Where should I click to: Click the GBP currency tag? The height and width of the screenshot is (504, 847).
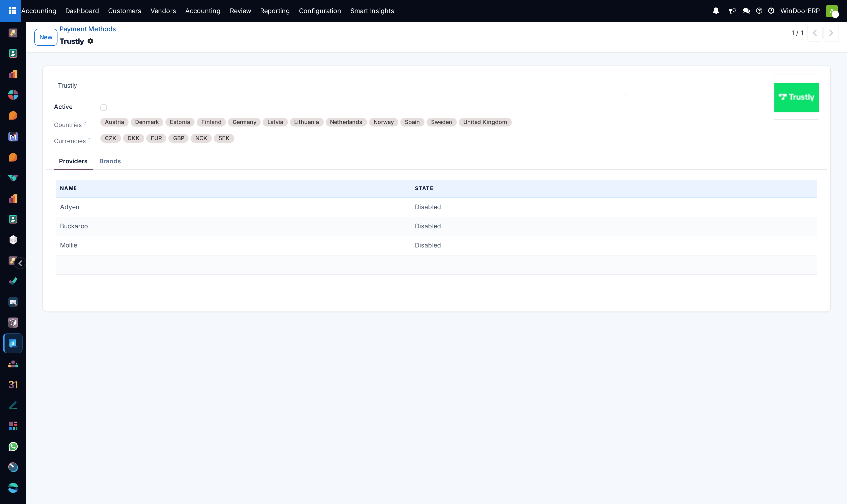(x=178, y=138)
